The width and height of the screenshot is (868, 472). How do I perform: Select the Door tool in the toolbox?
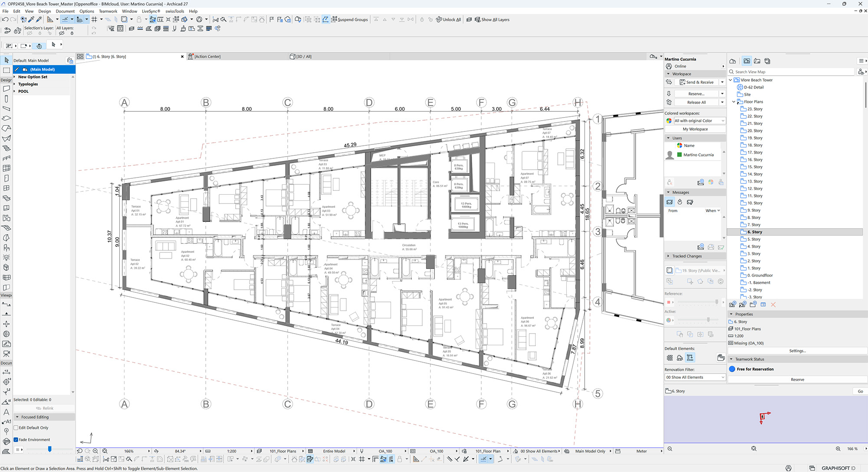pos(7,178)
